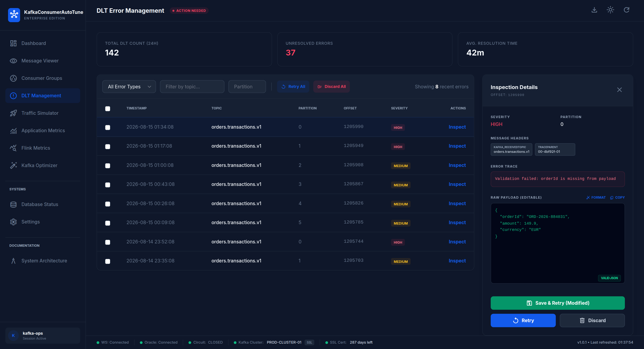Click FORMAT above the raw payload

coord(596,197)
